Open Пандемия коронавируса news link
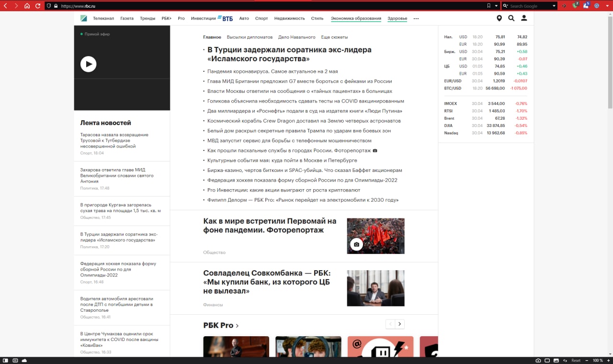Image resolution: width=613 pixels, height=364 pixels. point(272,71)
